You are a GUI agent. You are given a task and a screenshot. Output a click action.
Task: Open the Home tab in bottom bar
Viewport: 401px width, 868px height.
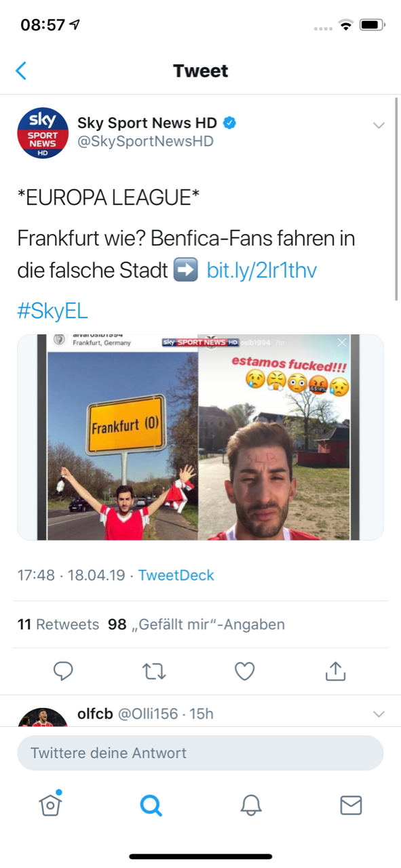click(x=50, y=804)
